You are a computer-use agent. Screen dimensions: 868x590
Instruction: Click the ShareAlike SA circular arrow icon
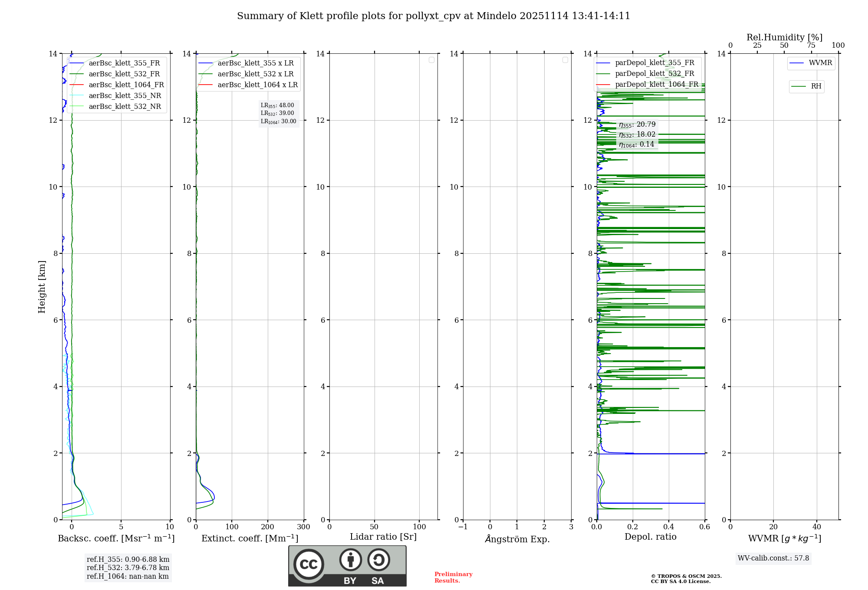[x=378, y=560]
